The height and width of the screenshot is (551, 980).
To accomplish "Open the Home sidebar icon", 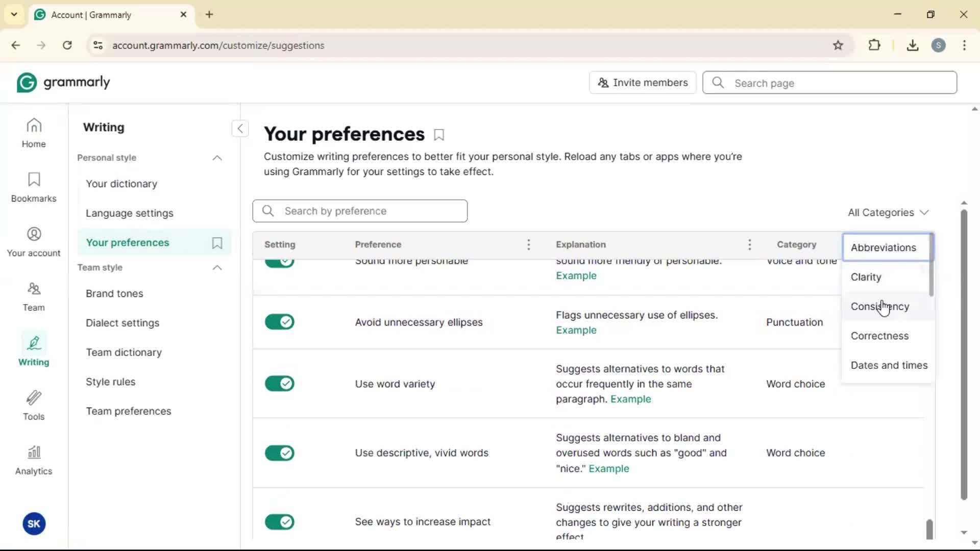I will (x=34, y=133).
